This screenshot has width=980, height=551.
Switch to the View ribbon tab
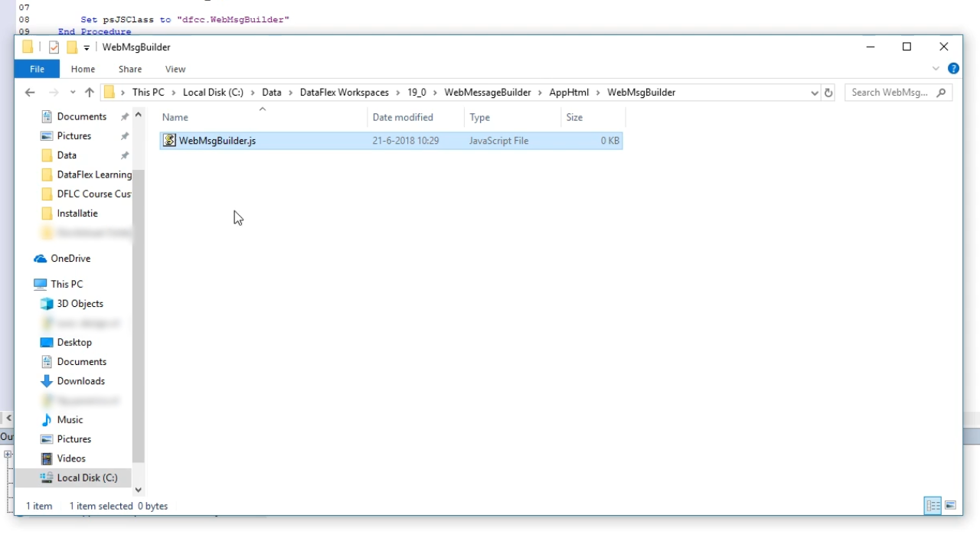tap(175, 69)
